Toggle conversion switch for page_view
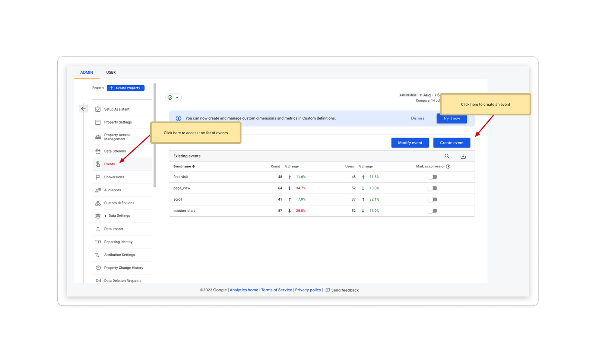This screenshot has height=364, width=596. [432, 188]
